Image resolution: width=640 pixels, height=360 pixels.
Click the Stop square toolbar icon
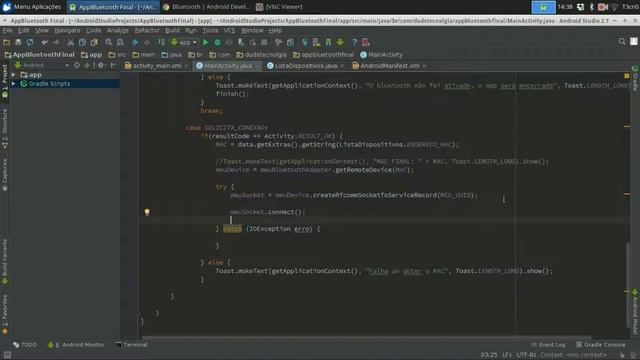click(x=264, y=42)
